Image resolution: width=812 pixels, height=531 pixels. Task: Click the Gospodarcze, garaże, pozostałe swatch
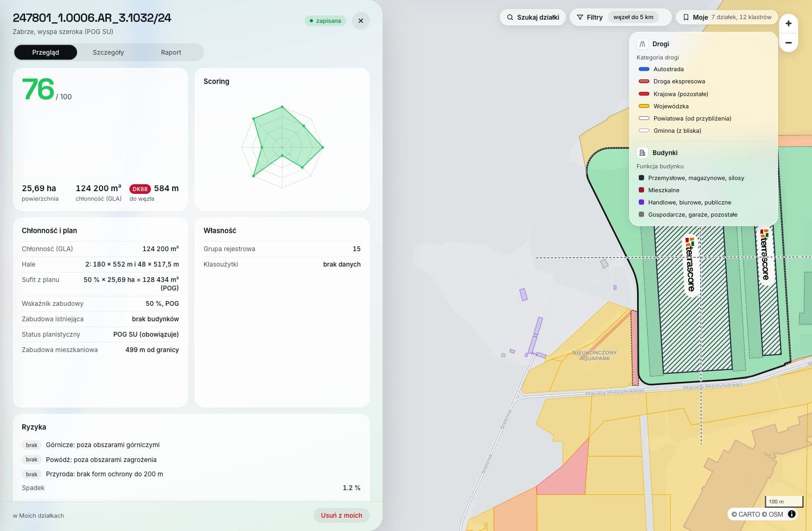[x=641, y=215]
